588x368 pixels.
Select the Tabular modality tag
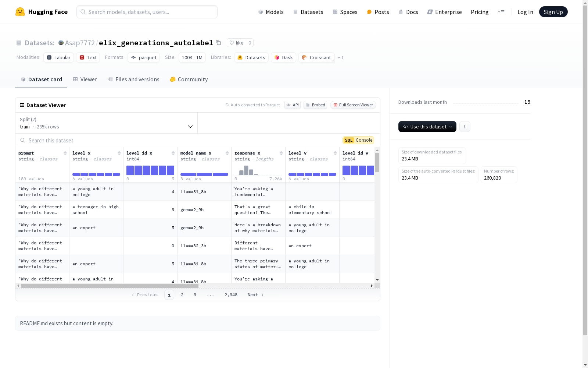[59, 57]
